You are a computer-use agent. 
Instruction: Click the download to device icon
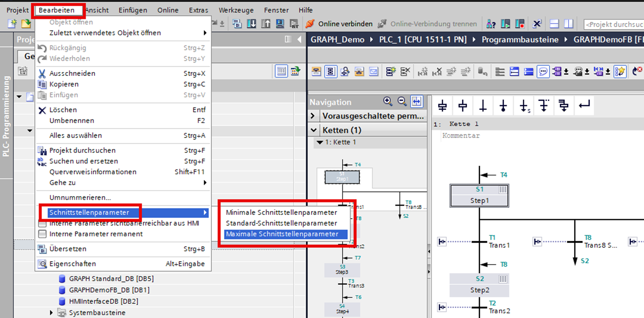tap(251, 24)
